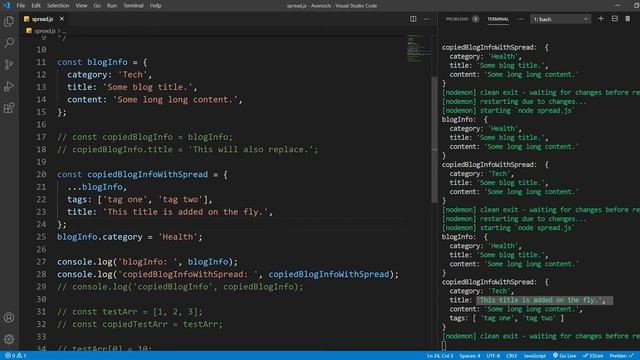Click commented line '// const testArr = [1, 2, 3];'

pos(130,312)
